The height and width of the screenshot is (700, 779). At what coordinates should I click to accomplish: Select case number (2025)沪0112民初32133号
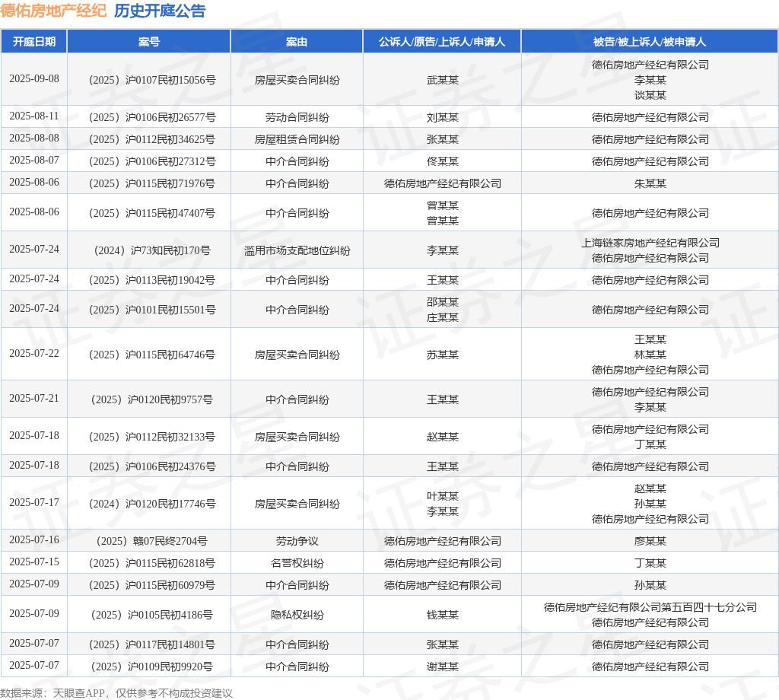point(152,437)
